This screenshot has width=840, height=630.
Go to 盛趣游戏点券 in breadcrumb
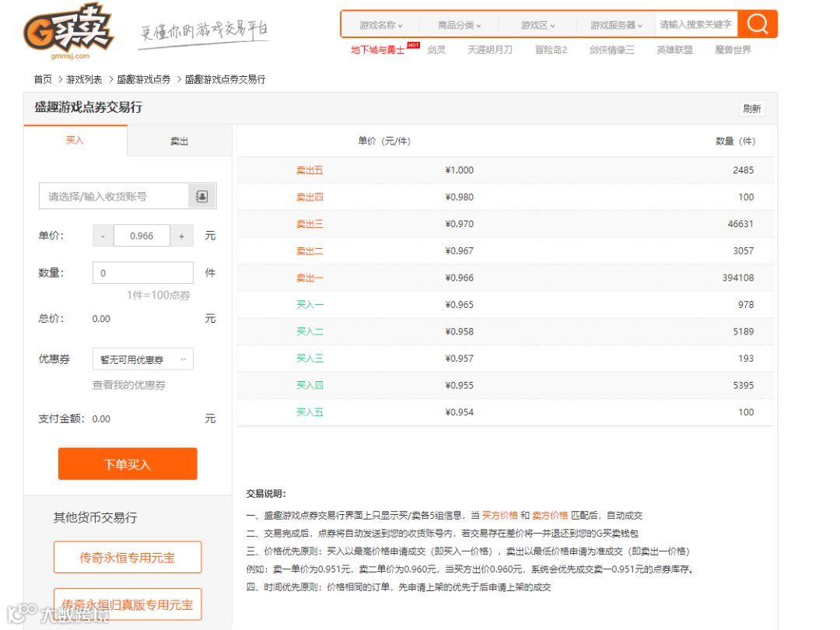[144, 79]
